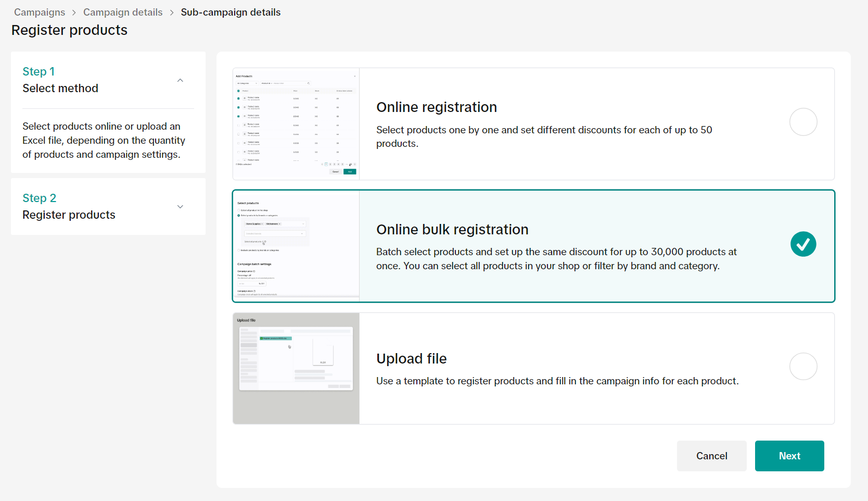Viewport: 868px width, 501px height.
Task: Choose the Upload file radio button
Action: pyautogui.click(x=803, y=367)
